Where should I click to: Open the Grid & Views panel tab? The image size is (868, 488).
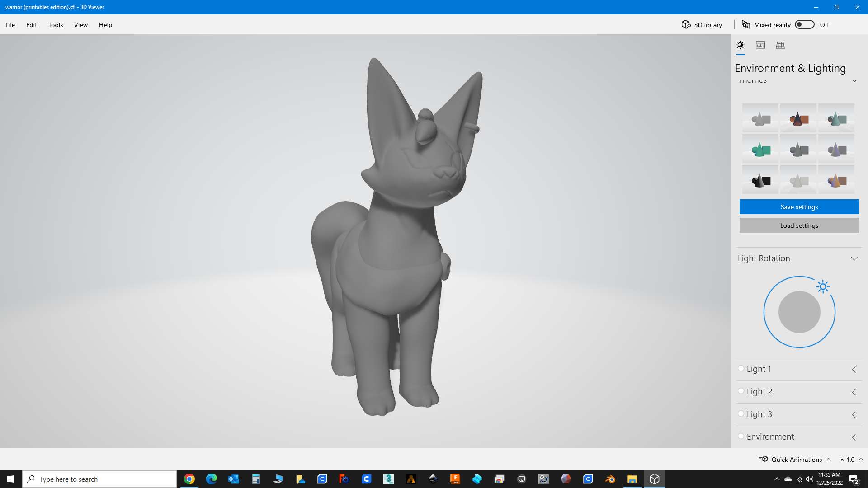tap(780, 45)
